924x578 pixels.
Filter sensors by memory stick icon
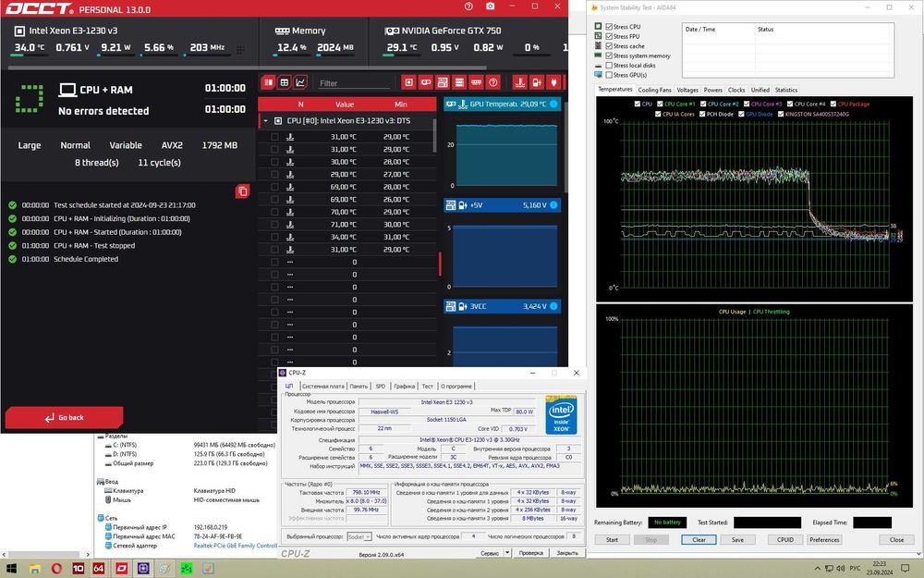pyautogui.click(x=477, y=82)
